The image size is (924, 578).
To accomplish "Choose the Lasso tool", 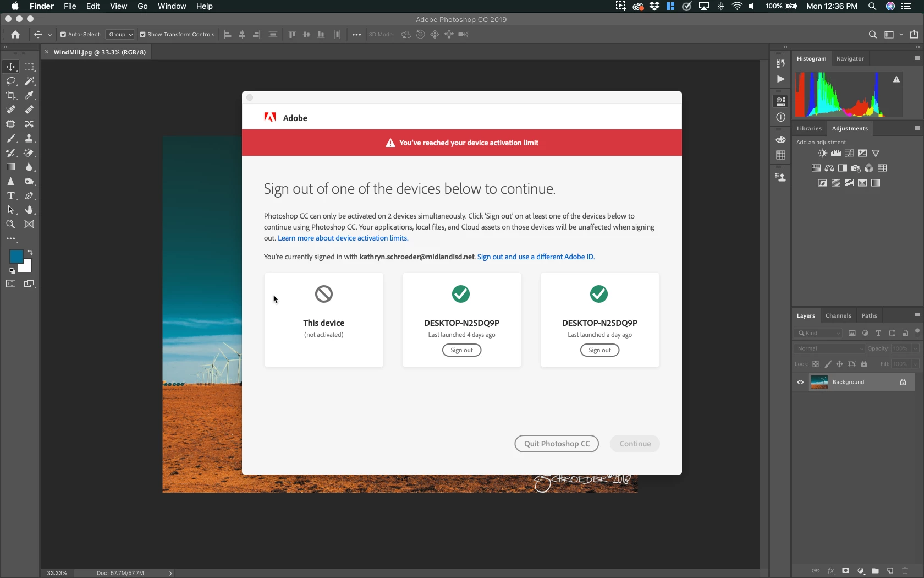I will click(11, 81).
